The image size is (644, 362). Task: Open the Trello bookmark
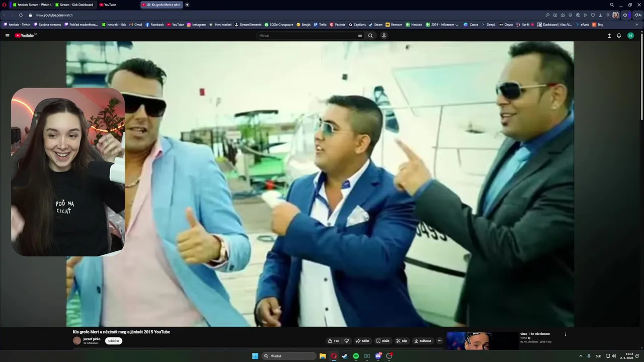(320, 25)
